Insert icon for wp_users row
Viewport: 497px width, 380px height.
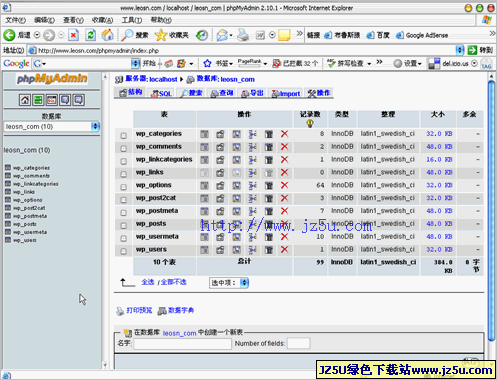(253, 250)
